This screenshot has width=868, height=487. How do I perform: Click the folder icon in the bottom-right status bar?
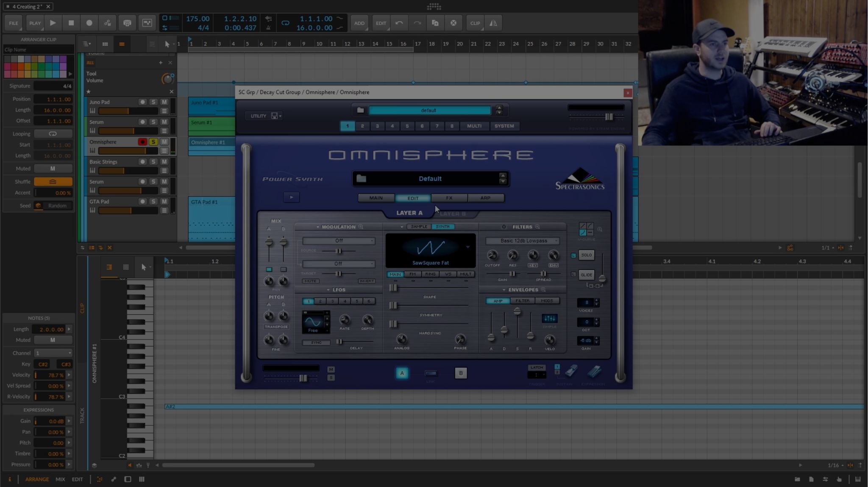(797, 479)
